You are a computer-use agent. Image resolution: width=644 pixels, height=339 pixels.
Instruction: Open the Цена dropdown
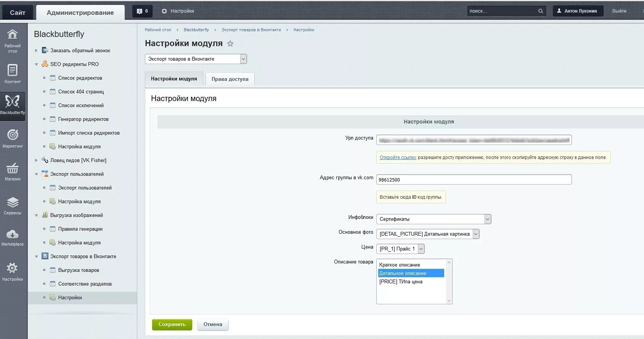(x=400, y=249)
